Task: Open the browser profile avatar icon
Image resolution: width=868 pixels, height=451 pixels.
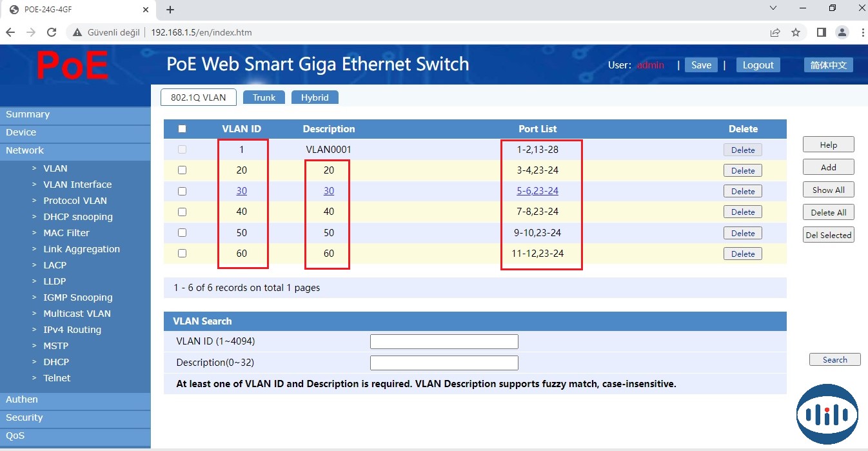Action: [x=842, y=32]
